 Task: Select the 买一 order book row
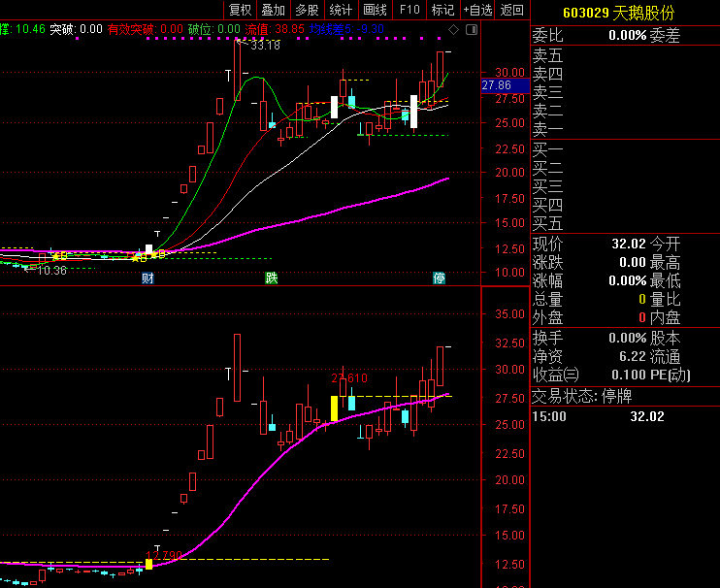pyautogui.click(x=625, y=149)
